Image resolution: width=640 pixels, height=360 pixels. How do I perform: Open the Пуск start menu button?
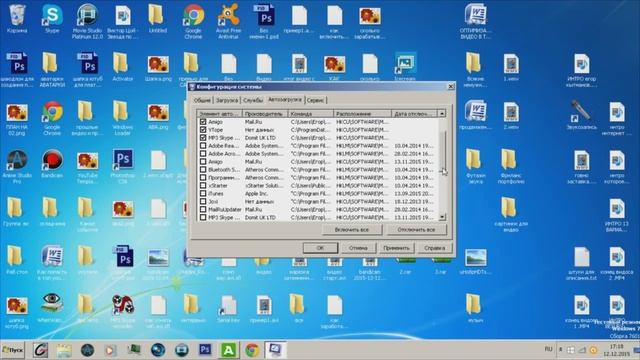click(13, 350)
